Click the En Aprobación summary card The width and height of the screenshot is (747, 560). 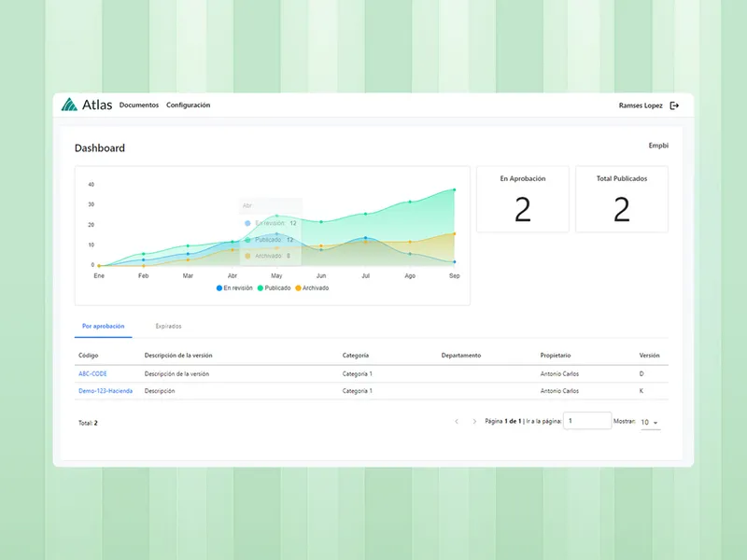click(x=522, y=199)
